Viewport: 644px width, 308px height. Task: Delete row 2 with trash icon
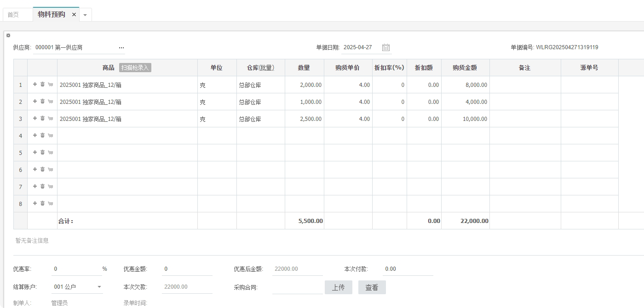pos(42,101)
